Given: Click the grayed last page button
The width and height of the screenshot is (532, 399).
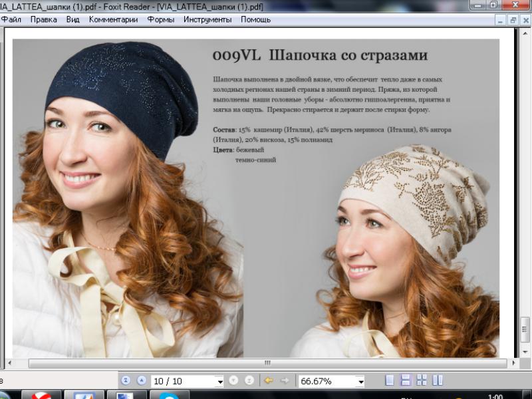Looking at the screenshot, I should coord(249,380).
